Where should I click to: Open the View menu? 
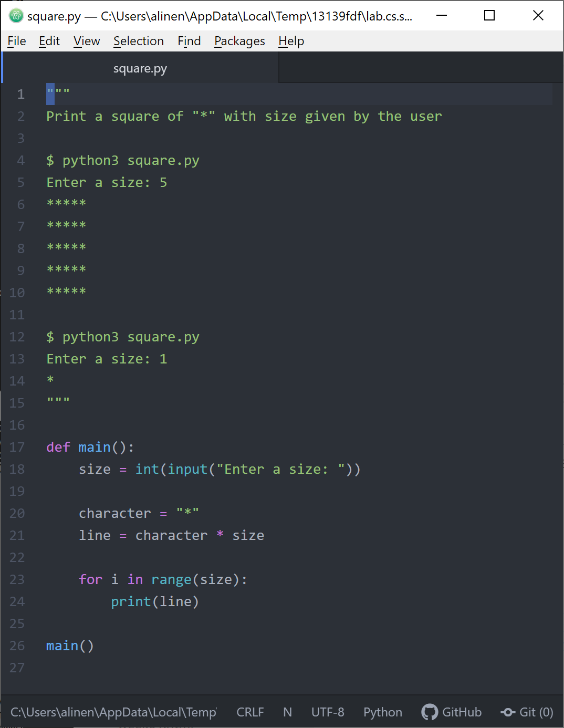87,41
